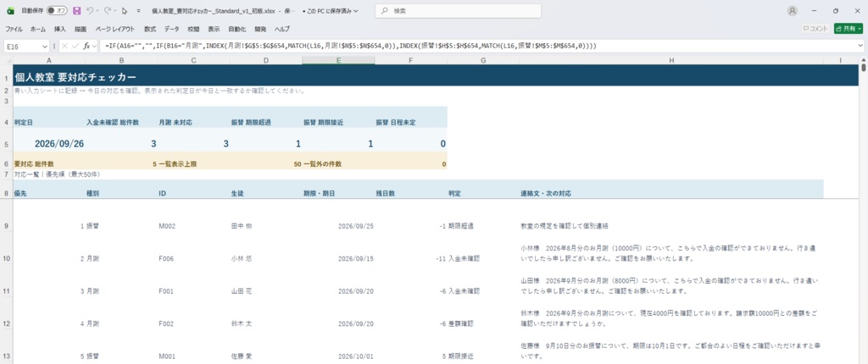The height and width of the screenshot is (364, 868).
Task: Click the 個人教室 要対応チェッカー title cell
Action: (x=75, y=77)
